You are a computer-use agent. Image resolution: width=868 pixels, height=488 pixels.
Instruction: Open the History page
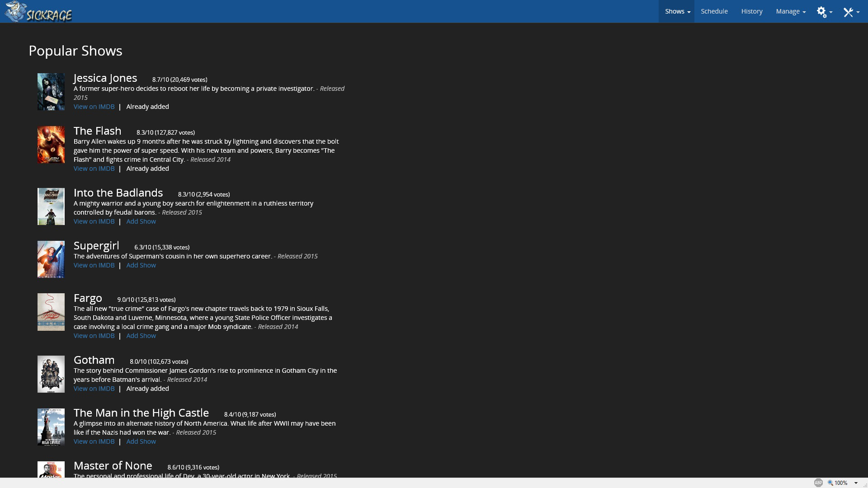tap(752, 11)
